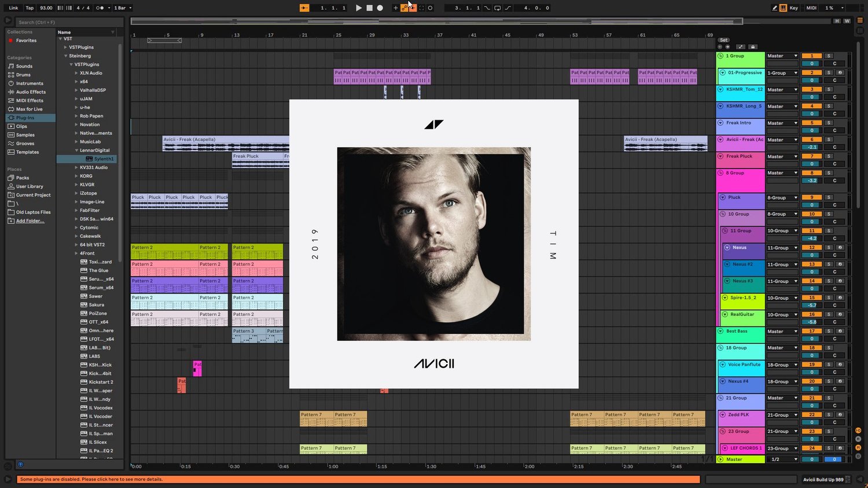Open the Master track 1/2 output dropdown
This screenshot has height=488, width=868.
click(x=782, y=460)
